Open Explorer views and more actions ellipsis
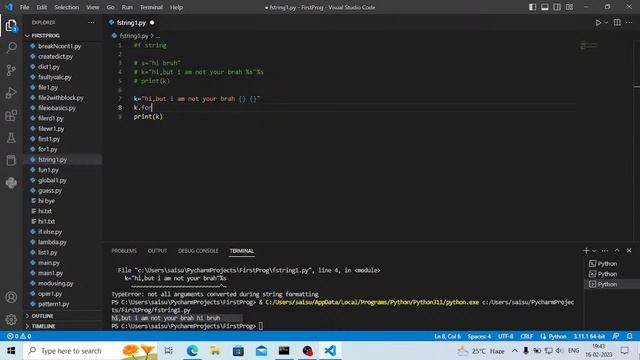 (x=91, y=23)
